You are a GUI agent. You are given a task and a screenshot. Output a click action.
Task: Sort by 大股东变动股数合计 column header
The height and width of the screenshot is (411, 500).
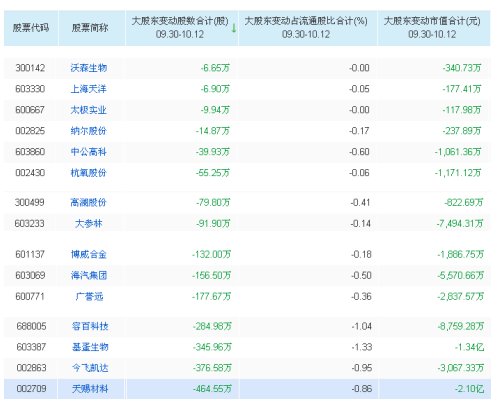[x=180, y=28]
